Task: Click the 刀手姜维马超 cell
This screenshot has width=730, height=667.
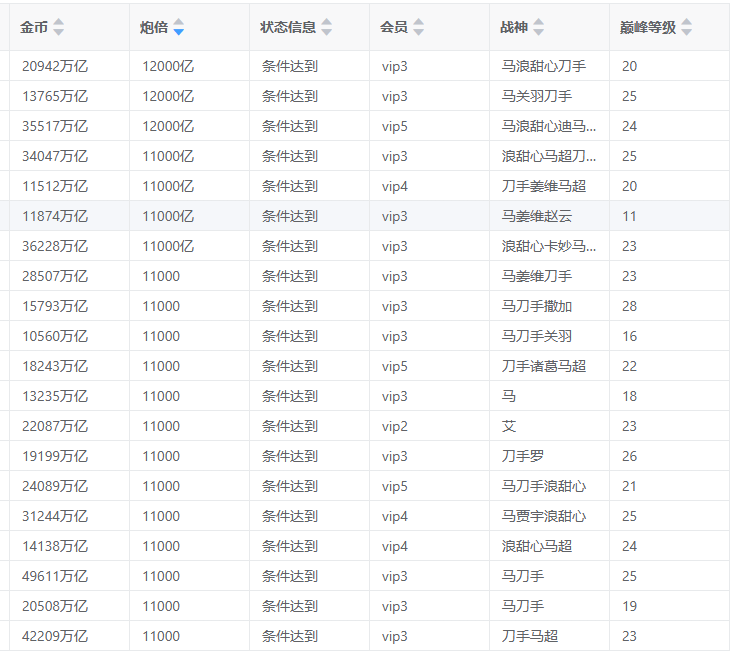Action: pyautogui.click(x=544, y=186)
